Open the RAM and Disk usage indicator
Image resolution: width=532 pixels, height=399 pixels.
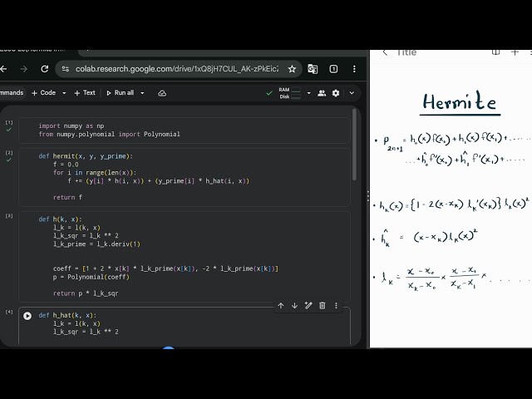pyautogui.click(x=290, y=93)
